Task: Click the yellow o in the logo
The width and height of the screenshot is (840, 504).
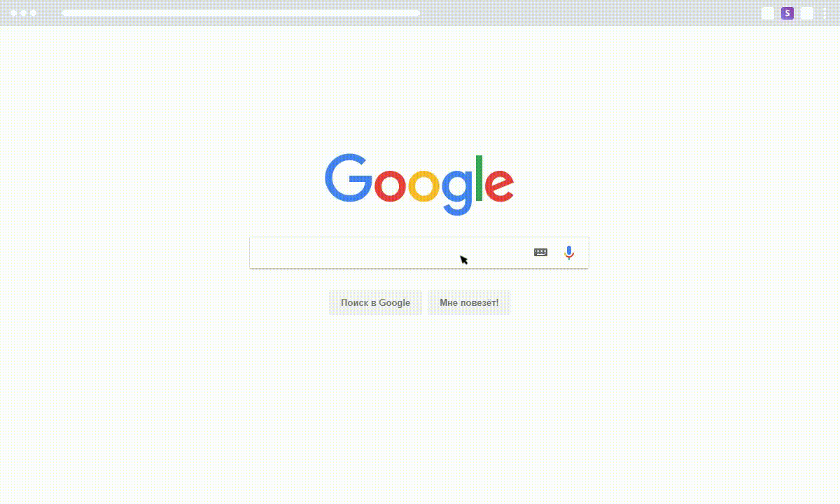Action: point(424,186)
